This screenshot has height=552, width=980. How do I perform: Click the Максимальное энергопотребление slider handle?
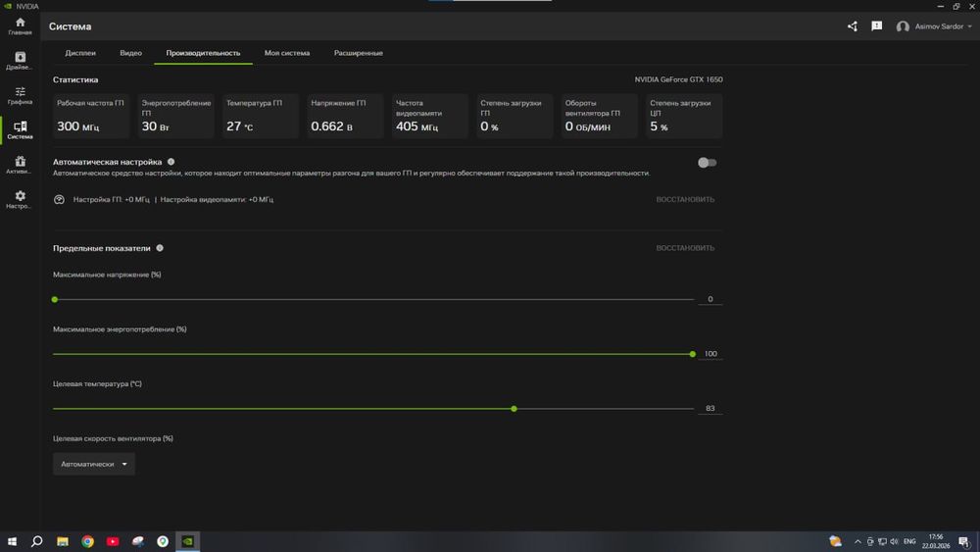[x=693, y=354]
